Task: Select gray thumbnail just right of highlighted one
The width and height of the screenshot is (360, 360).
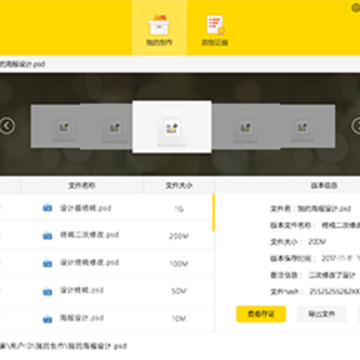Action: (246, 126)
